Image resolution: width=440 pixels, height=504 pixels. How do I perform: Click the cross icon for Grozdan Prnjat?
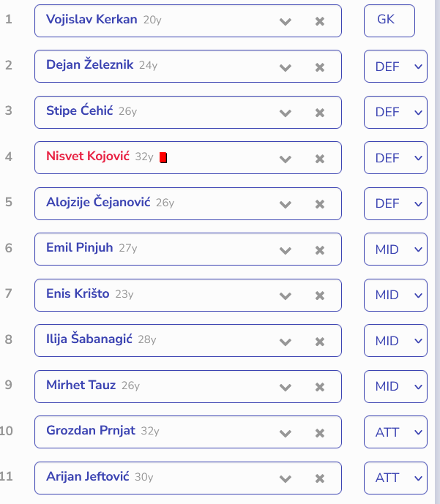320,433
